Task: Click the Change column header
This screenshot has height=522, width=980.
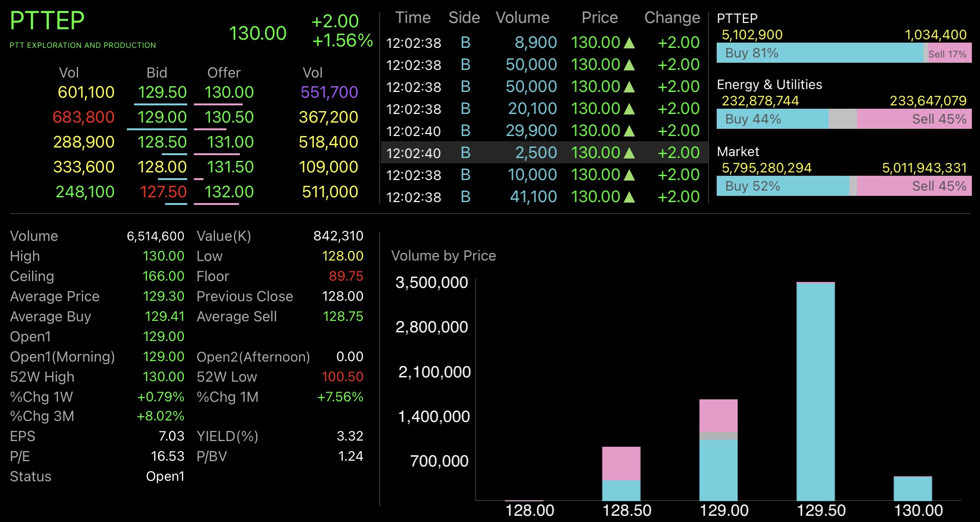Action: tap(672, 18)
